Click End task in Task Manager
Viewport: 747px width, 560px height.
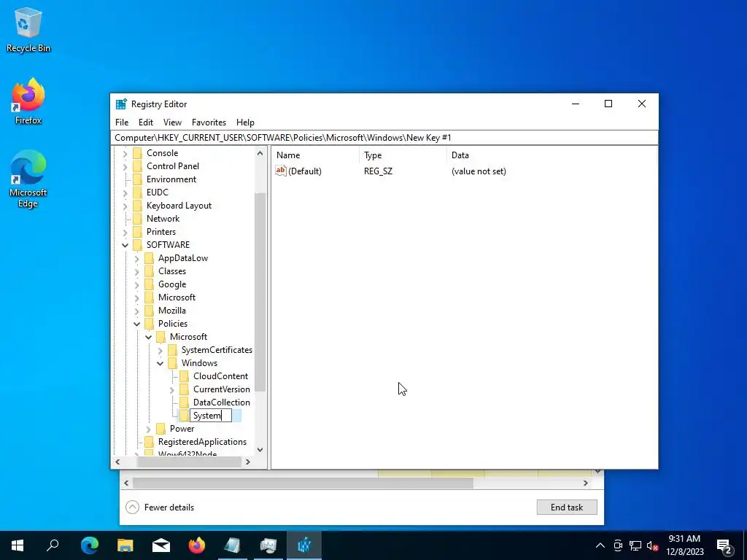click(x=567, y=507)
